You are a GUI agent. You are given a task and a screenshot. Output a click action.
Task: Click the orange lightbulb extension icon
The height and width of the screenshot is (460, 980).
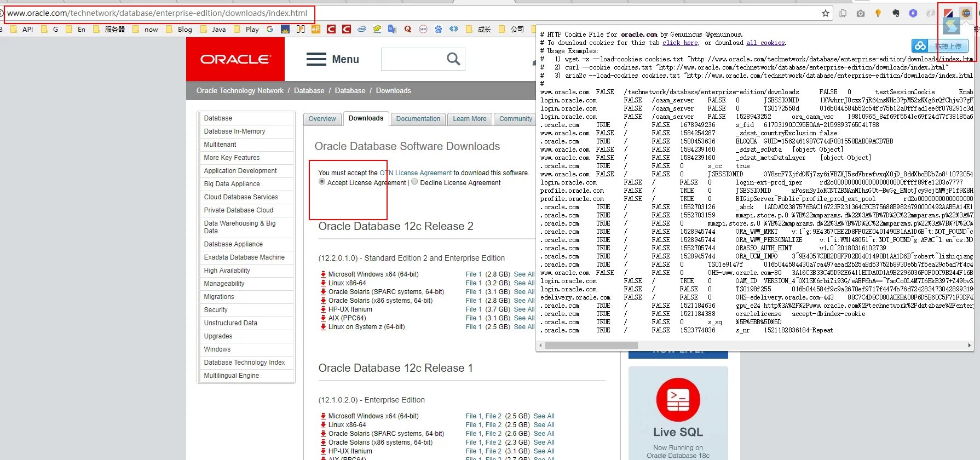tap(878, 13)
